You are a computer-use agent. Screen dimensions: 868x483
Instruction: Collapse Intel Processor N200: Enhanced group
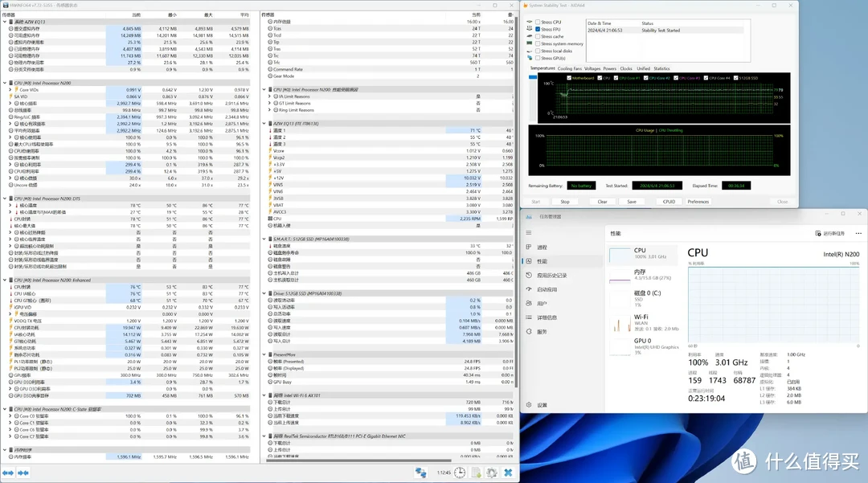coord(5,280)
